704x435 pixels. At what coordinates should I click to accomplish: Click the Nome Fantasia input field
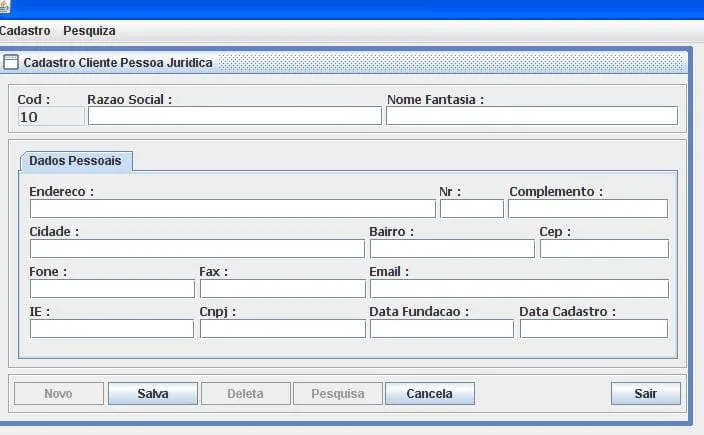(x=532, y=116)
